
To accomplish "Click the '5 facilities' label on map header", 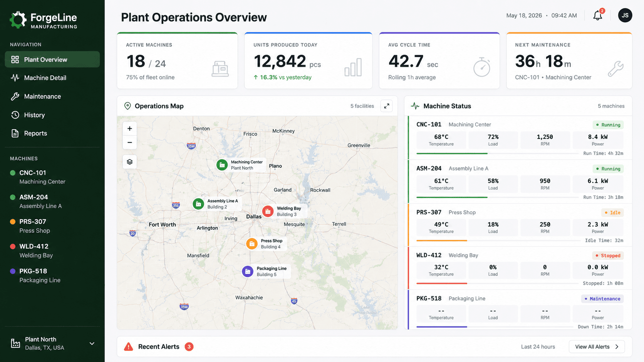I will tap(362, 106).
